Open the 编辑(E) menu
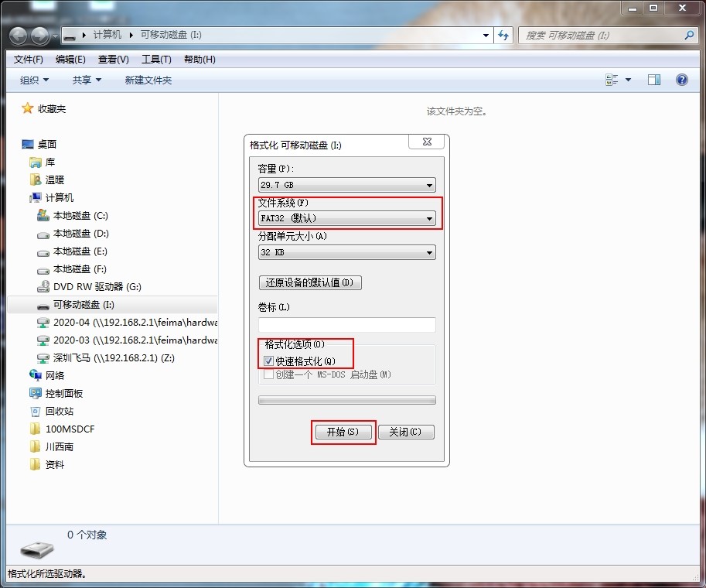This screenshot has height=588, width=706. (x=70, y=60)
